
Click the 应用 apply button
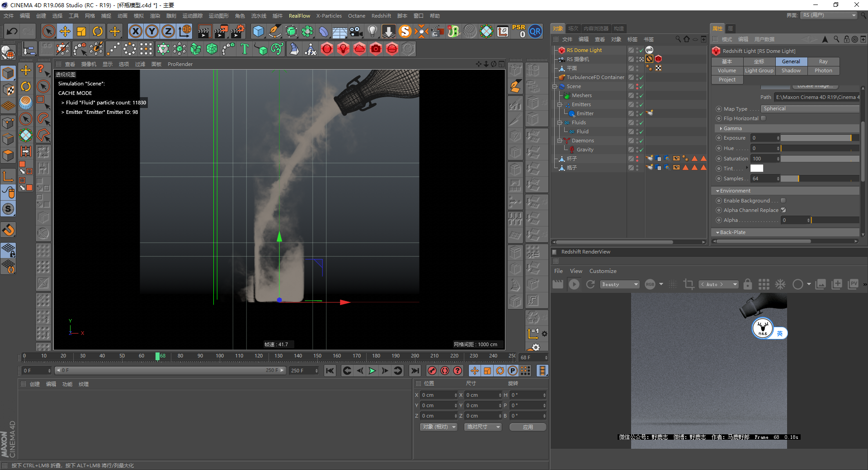pyautogui.click(x=528, y=427)
